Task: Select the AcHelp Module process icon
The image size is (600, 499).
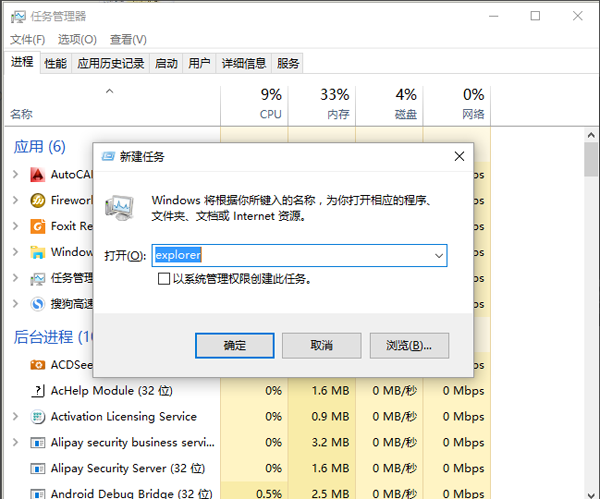Action: pyautogui.click(x=38, y=391)
